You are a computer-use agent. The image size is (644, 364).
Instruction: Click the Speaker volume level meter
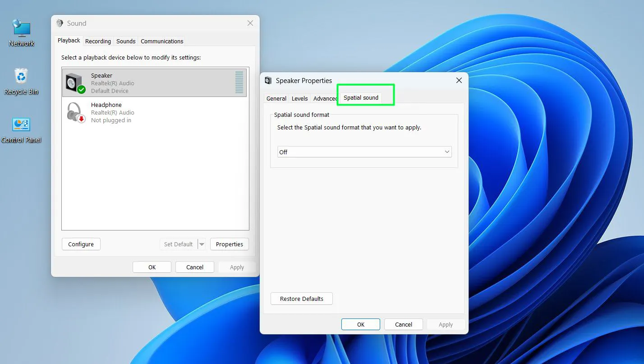(x=239, y=83)
